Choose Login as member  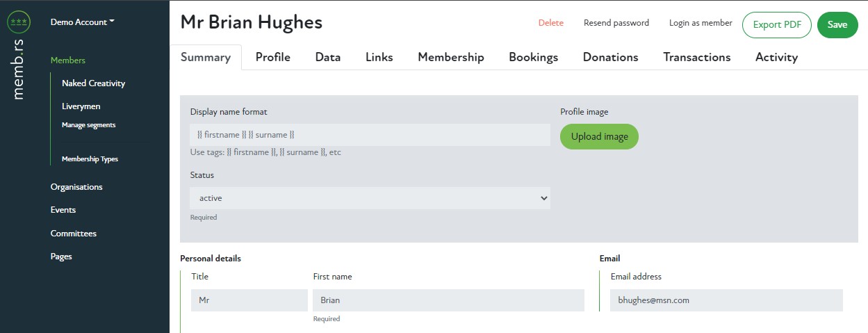click(701, 23)
